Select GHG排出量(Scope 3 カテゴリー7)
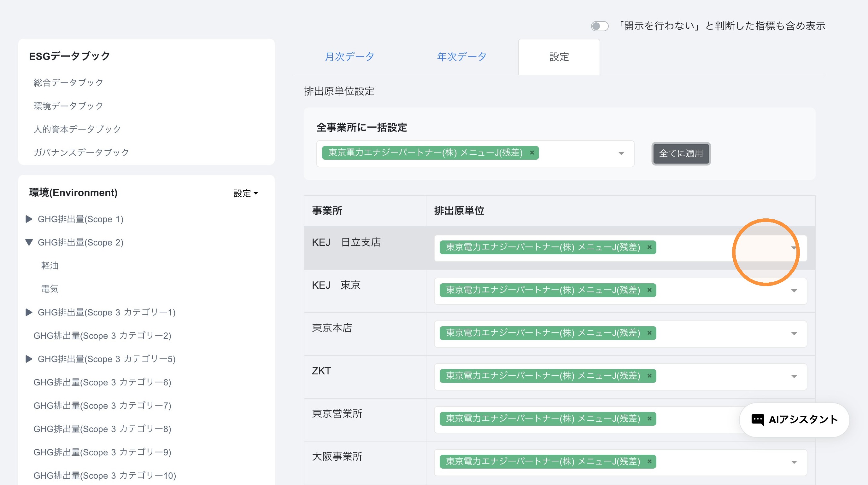The image size is (868, 485). coord(103,406)
